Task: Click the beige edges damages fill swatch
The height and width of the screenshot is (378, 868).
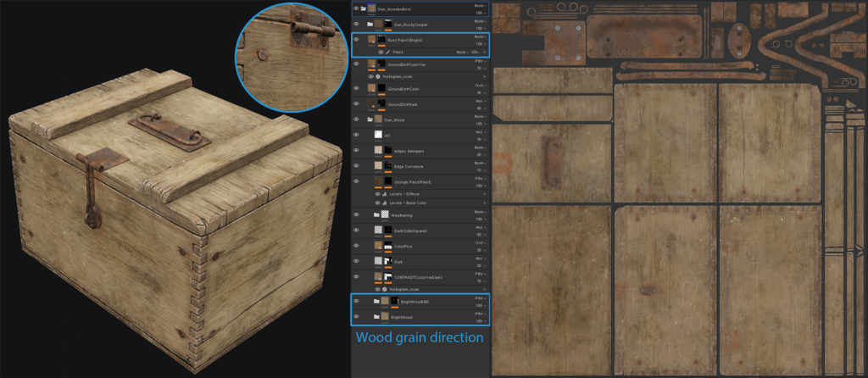Action: point(378,151)
